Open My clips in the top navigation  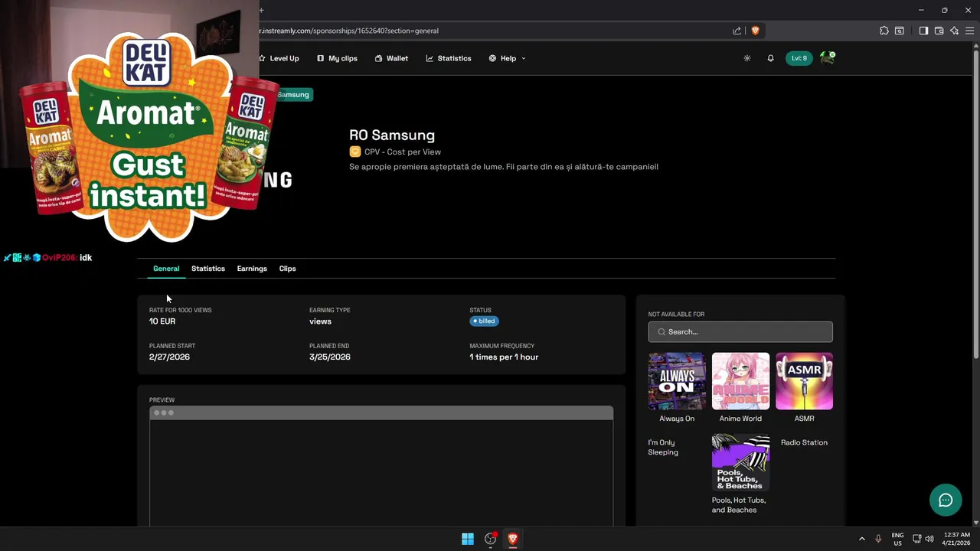pyautogui.click(x=337, y=58)
